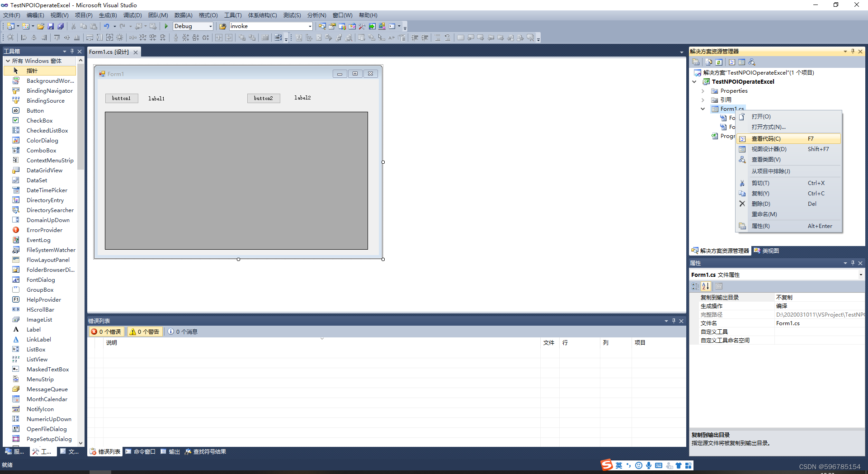
Task: Pin the Toolbox panel with auto-hide pin
Action: pos(72,51)
